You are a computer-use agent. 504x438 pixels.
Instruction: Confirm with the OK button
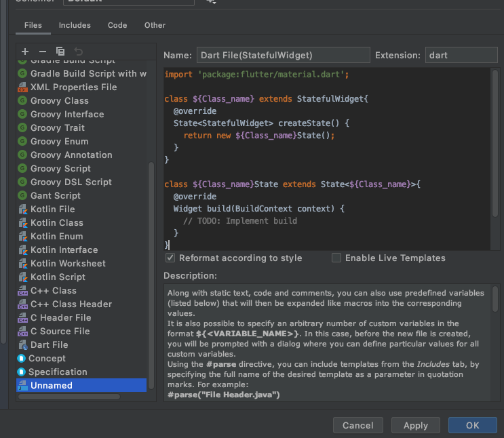tap(473, 425)
